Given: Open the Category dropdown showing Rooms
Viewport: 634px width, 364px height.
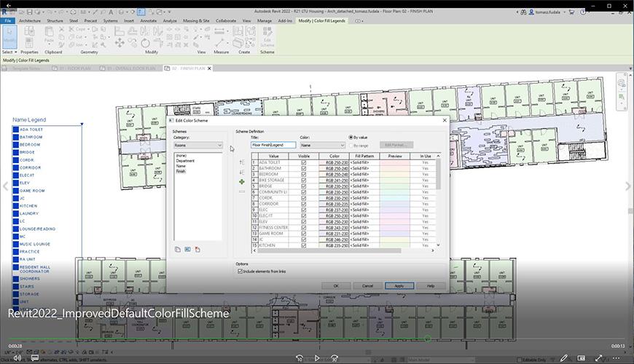Looking at the screenshot, I should coord(198,145).
